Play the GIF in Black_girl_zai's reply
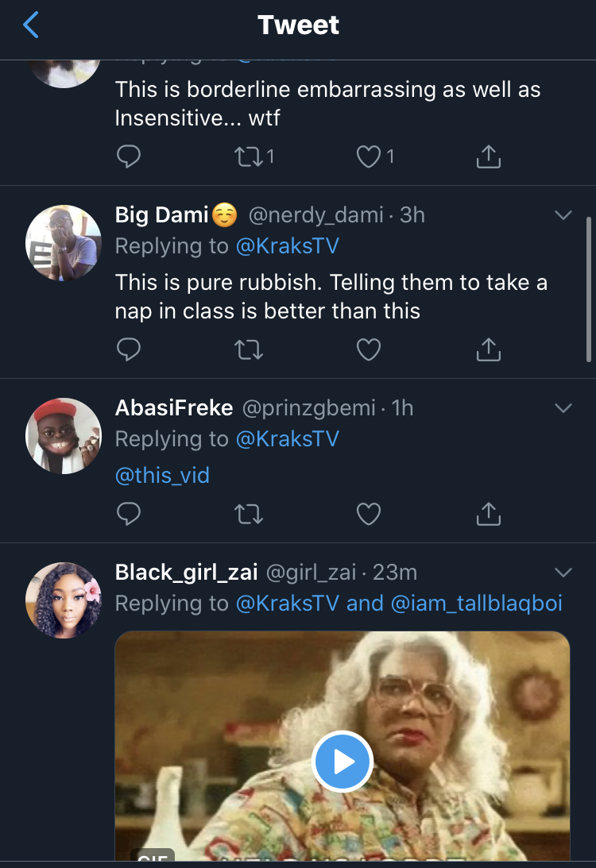This screenshot has width=596, height=868. (343, 762)
